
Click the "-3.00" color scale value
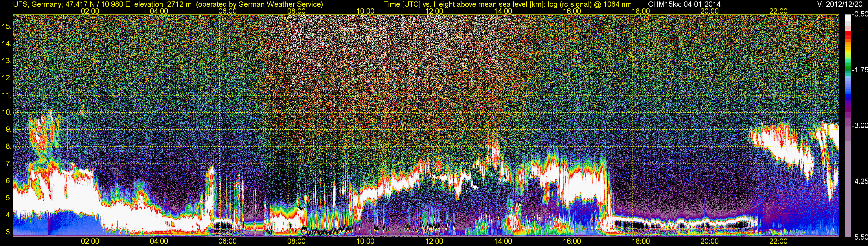pyautogui.click(x=860, y=125)
